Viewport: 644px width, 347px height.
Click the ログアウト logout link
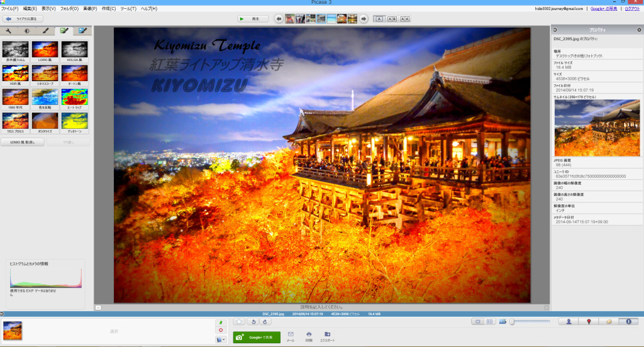coord(632,9)
